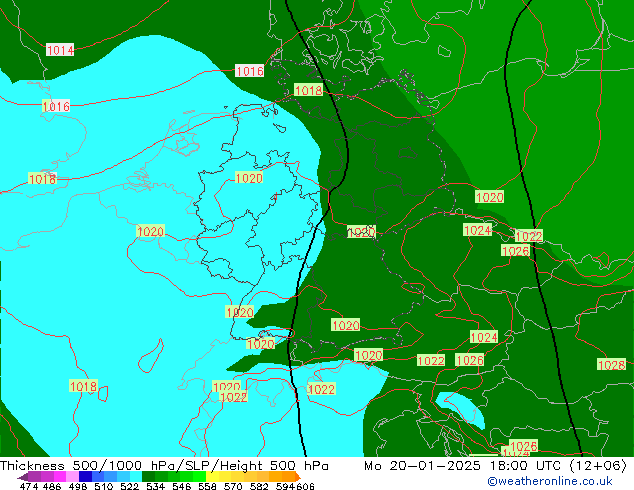Select the bright yellow swatch above legend value 558
The height and width of the screenshot is (490, 634).
point(212,476)
